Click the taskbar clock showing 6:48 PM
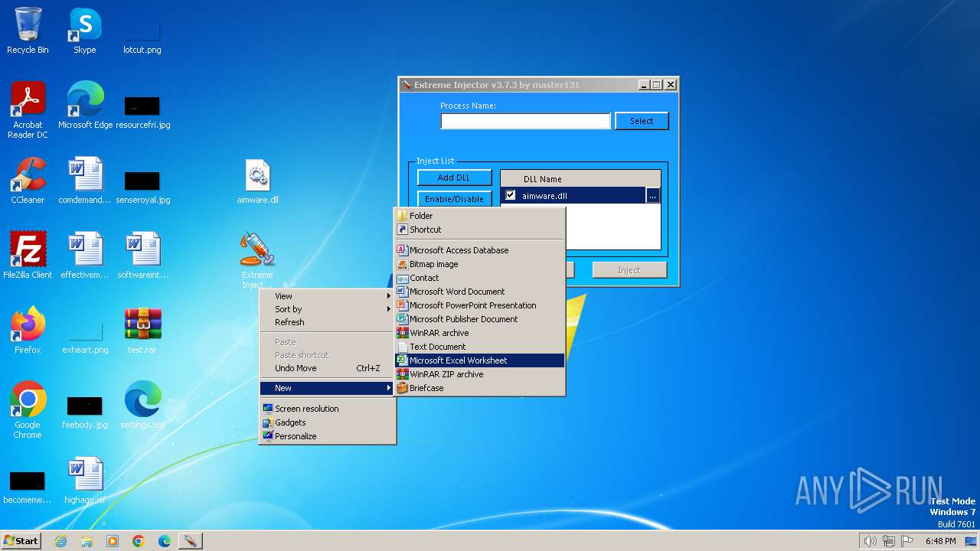980x551 pixels. click(940, 541)
